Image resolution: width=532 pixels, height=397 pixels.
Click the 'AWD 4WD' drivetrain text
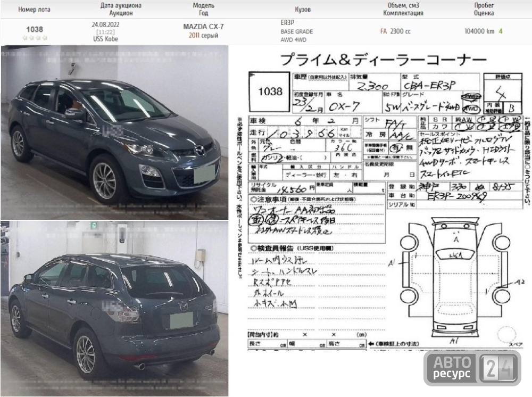tap(293, 40)
